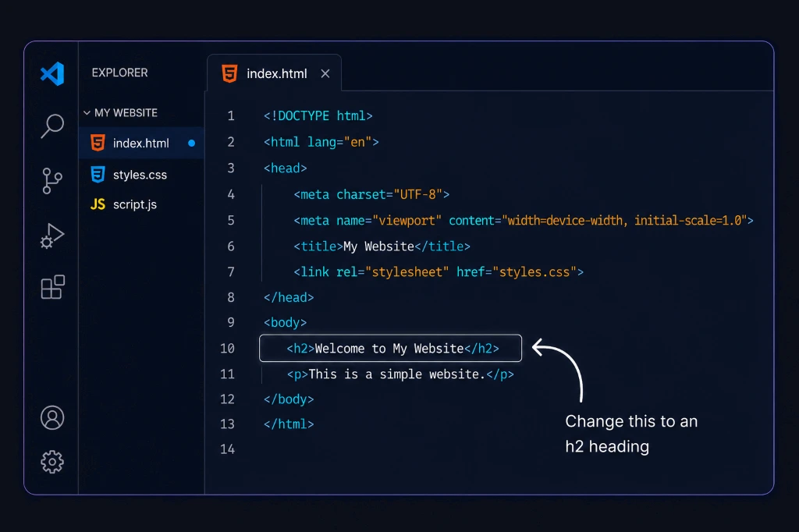
Task: Click the opening <head> tag
Action: click(x=286, y=168)
